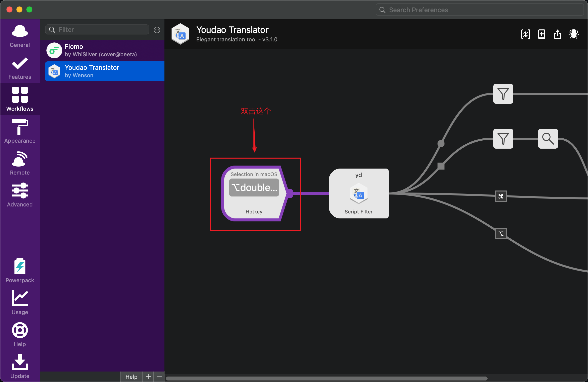Switch to the Appearance preferences tab
This screenshot has height=382, width=588.
(20, 131)
